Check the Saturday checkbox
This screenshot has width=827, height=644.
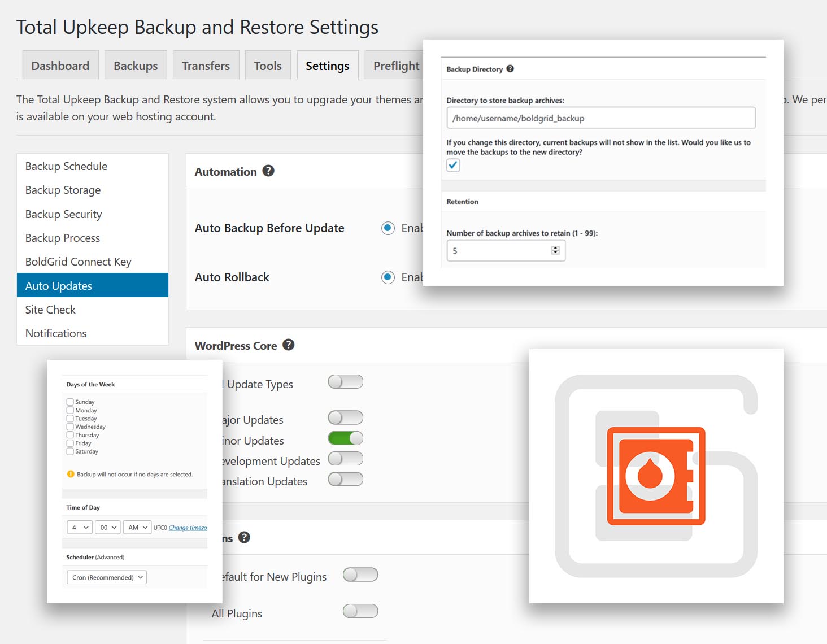pyautogui.click(x=70, y=451)
